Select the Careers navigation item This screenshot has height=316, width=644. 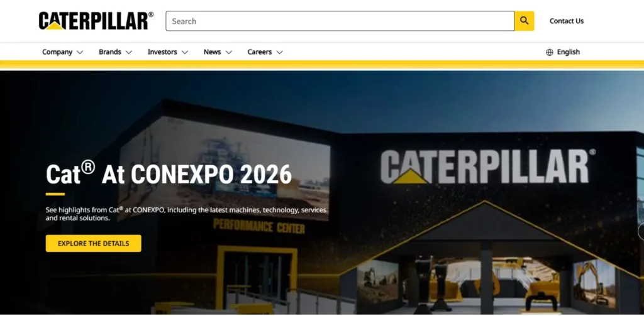point(260,52)
